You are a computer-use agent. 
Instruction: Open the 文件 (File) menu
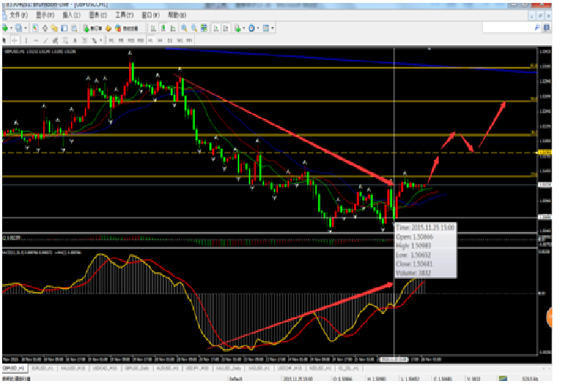[x=18, y=15]
